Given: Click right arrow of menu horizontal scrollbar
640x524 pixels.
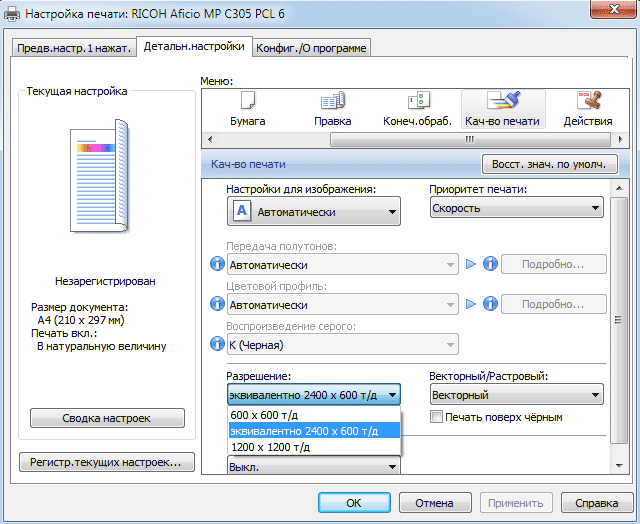Looking at the screenshot, I should coord(621,140).
